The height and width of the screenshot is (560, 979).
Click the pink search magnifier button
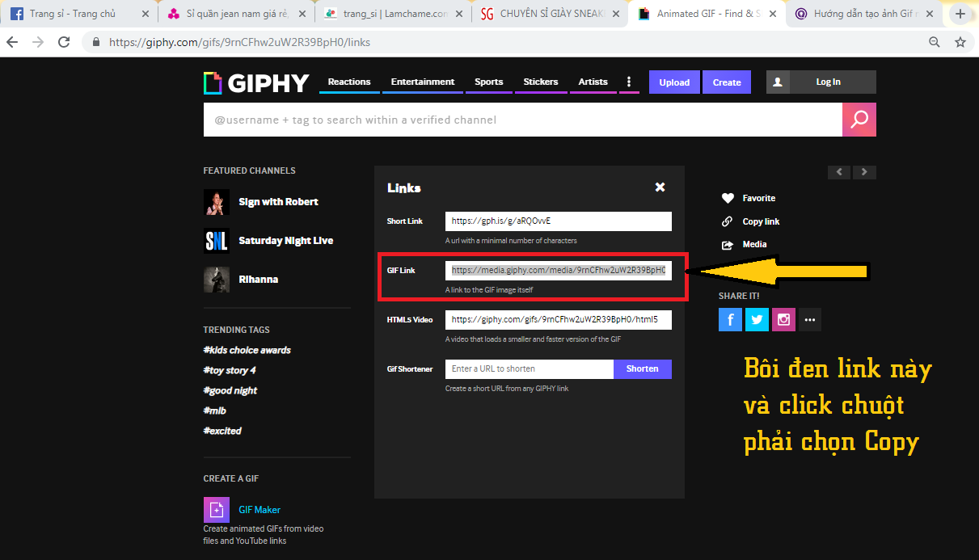pyautogui.click(x=859, y=120)
